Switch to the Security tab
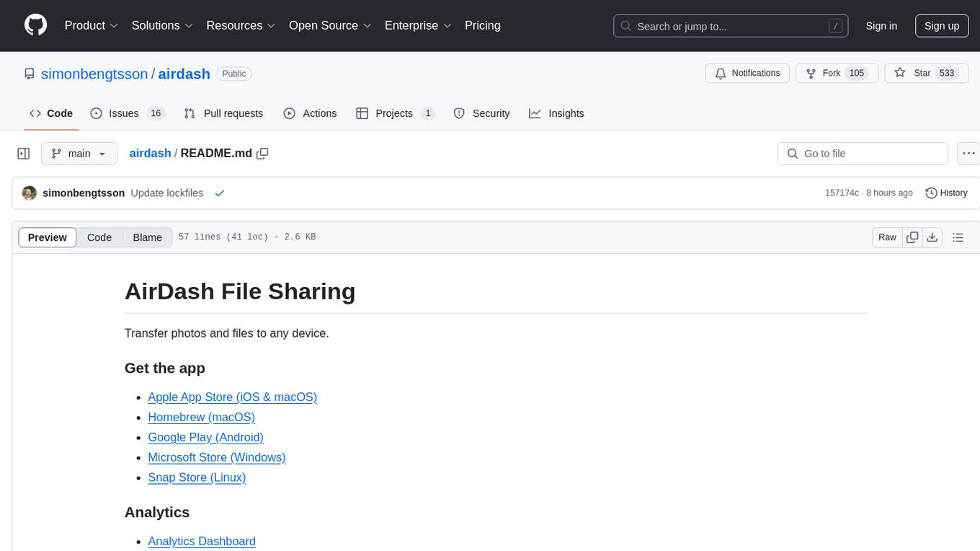980x551 pixels. tap(481, 113)
